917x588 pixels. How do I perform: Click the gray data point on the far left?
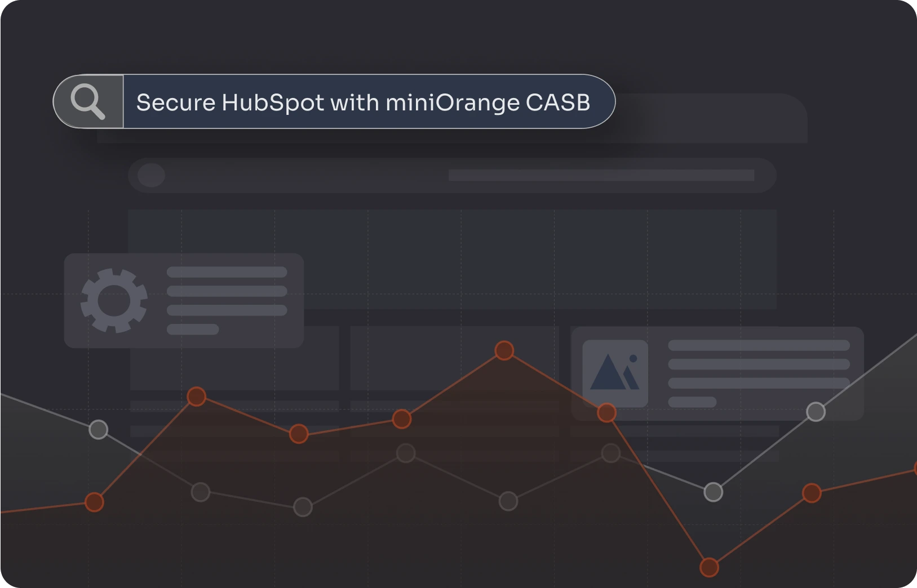(99, 429)
